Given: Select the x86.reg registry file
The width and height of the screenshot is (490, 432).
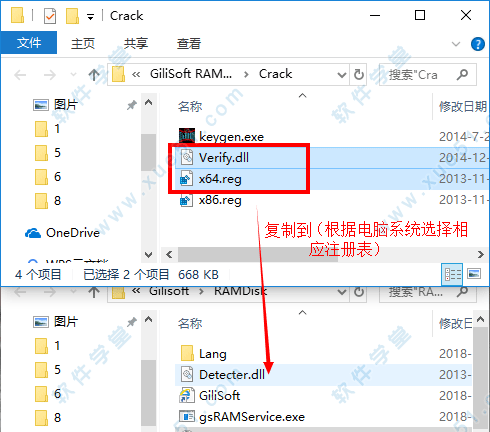Looking at the screenshot, I should pyautogui.click(x=220, y=200).
